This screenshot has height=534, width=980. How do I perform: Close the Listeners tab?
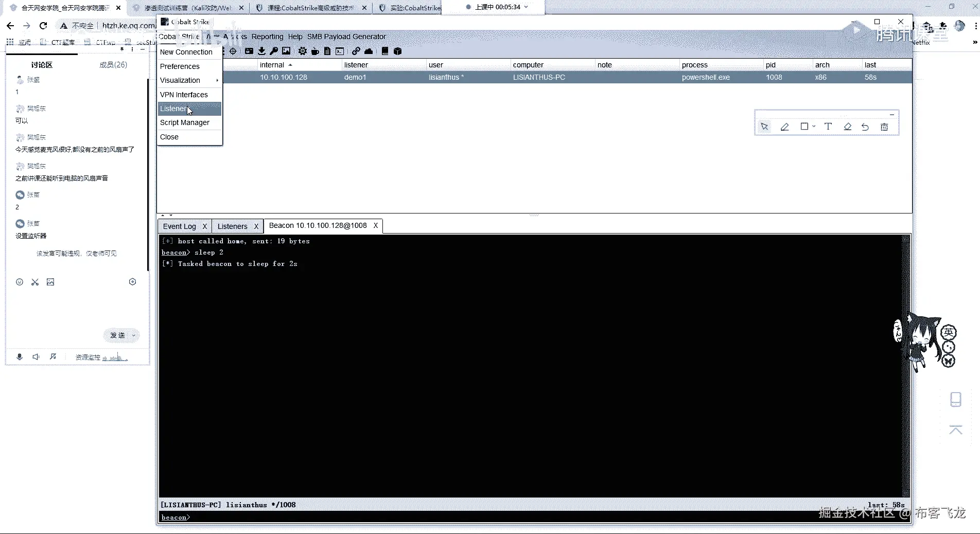pyautogui.click(x=256, y=226)
